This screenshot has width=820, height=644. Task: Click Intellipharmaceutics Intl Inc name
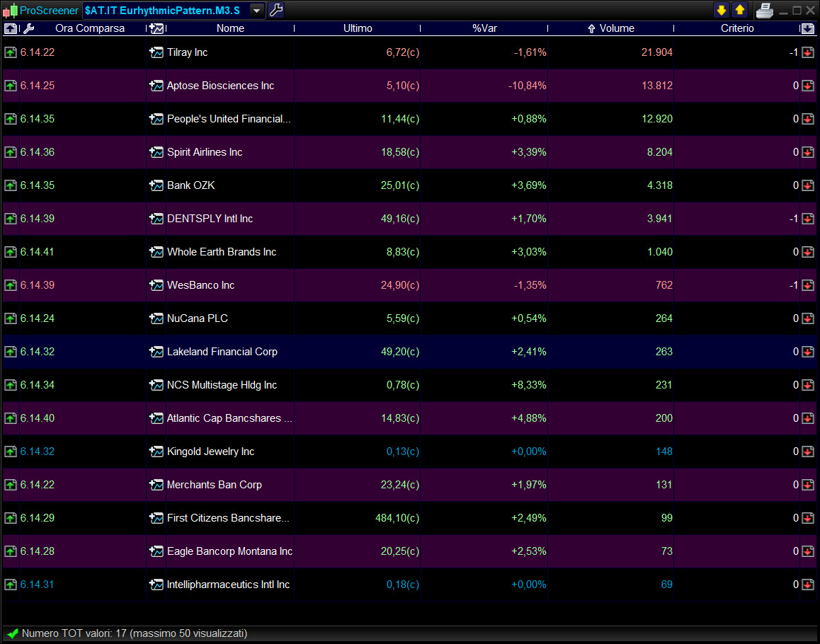coord(228,585)
